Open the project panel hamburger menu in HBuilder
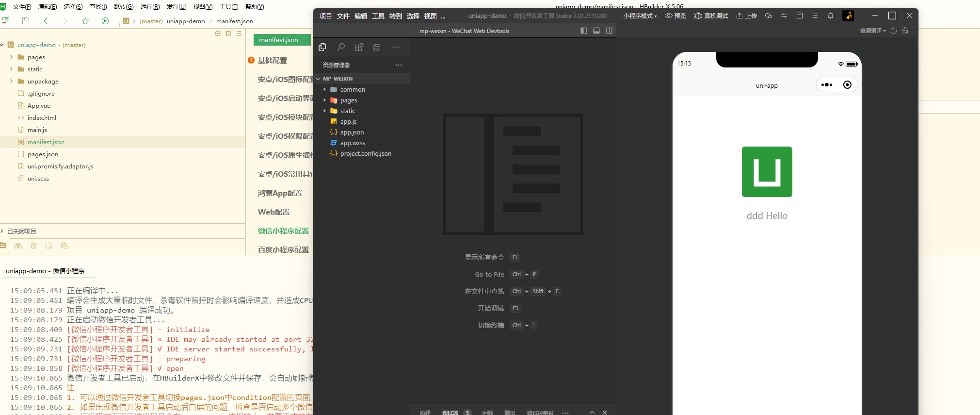 point(239,33)
